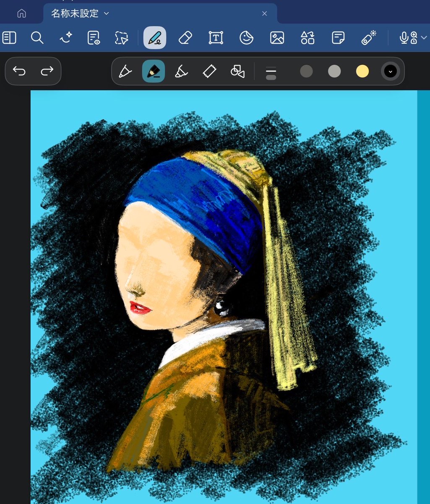
Task: Go to the home screen icon
Action: tap(21, 13)
